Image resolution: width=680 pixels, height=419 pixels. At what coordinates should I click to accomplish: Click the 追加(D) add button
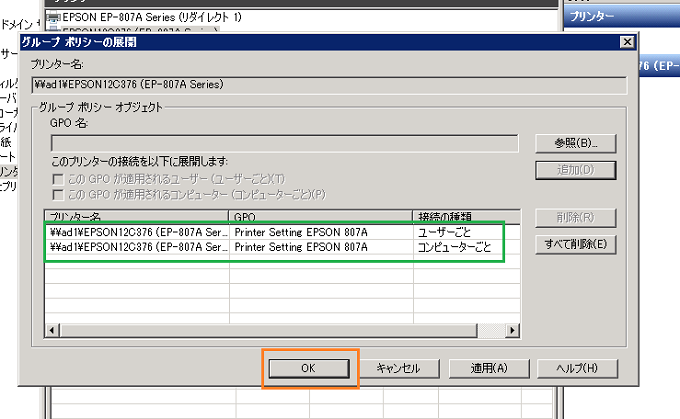[575, 170]
